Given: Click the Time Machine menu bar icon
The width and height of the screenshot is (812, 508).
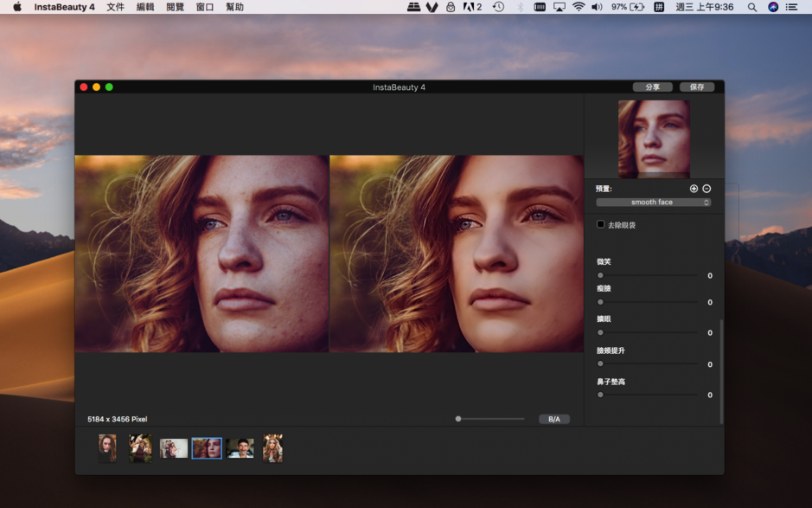Looking at the screenshot, I should 497,9.
